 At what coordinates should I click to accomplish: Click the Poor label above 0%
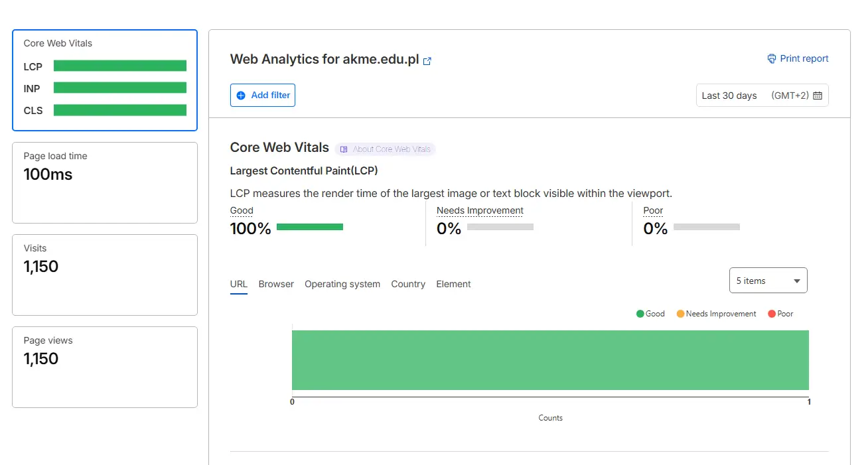(x=653, y=210)
